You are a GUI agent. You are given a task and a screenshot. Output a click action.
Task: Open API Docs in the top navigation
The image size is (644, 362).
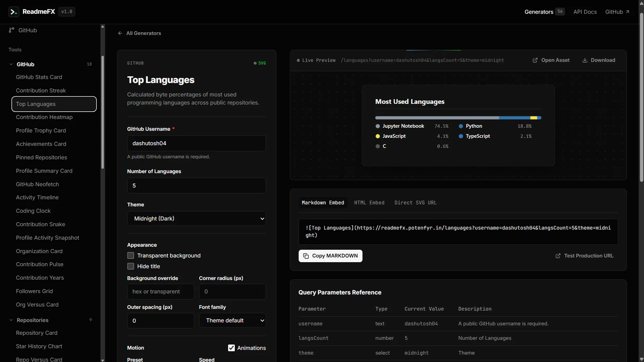click(585, 12)
